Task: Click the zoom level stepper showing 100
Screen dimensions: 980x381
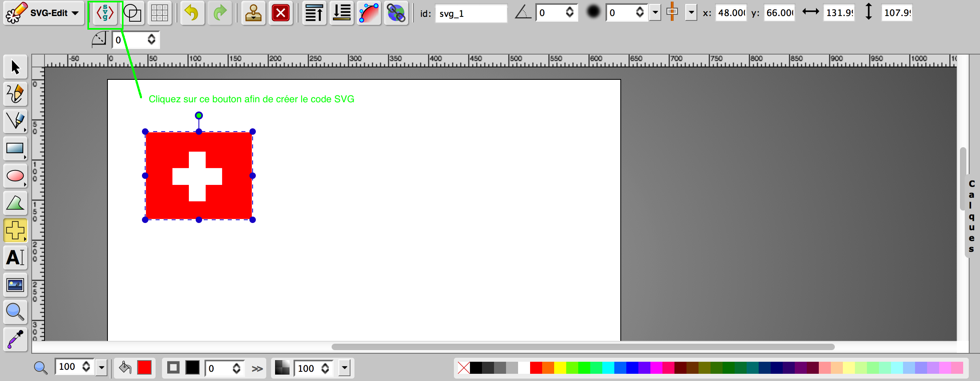Action: (x=86, y=367)
